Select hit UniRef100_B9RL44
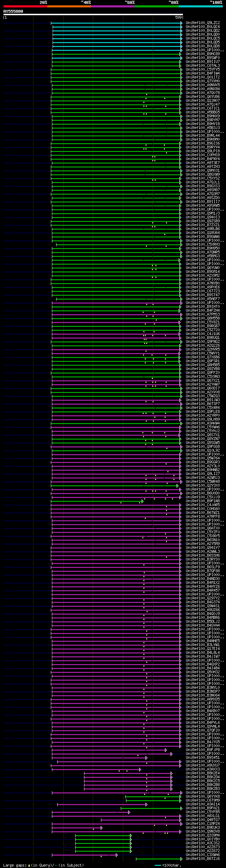 [x=203, y=136]
